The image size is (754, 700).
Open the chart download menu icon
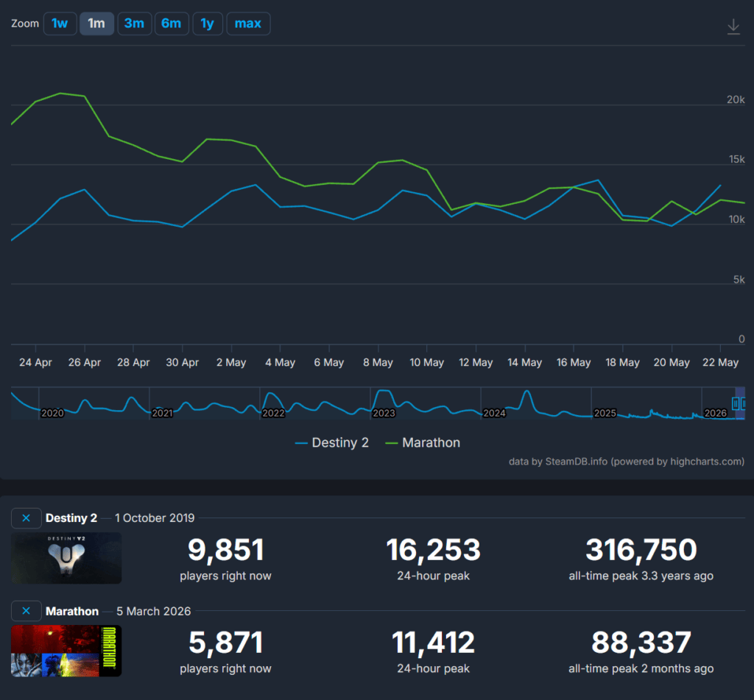(x=733, y=26)
